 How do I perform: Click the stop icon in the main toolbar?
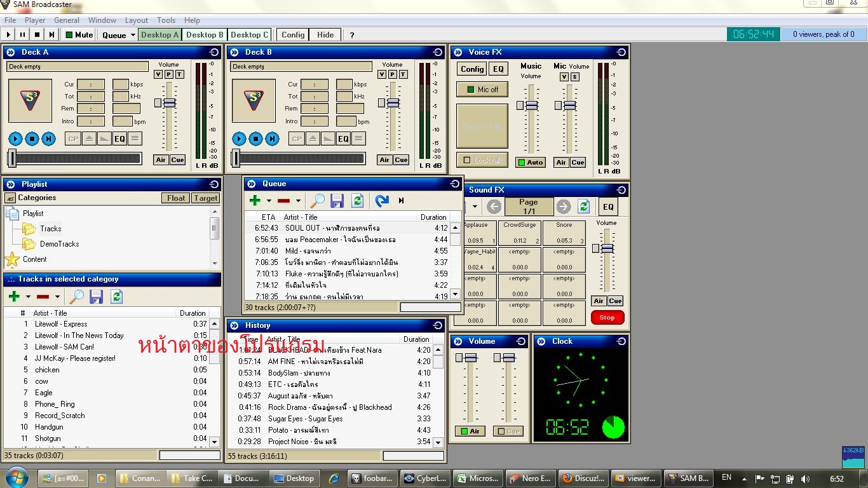click(37, 35)
